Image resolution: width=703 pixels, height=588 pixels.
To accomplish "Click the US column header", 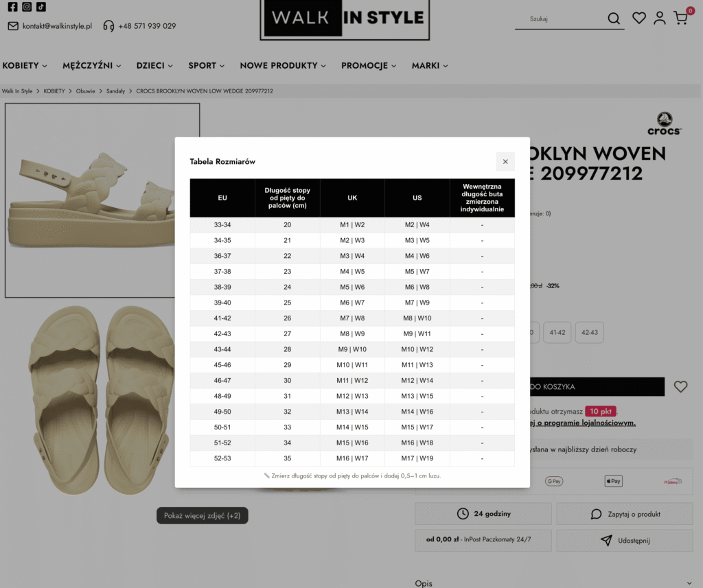I will click(x=417, y=198).
